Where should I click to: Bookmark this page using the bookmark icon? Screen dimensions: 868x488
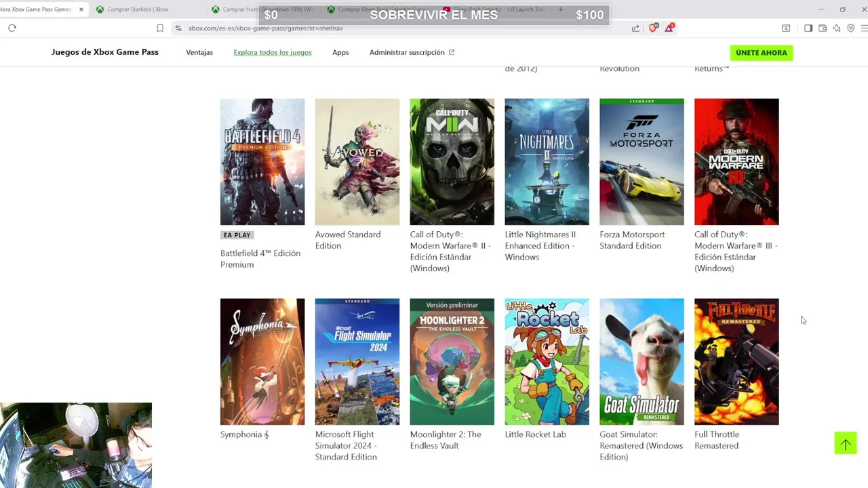coord(160,28)
